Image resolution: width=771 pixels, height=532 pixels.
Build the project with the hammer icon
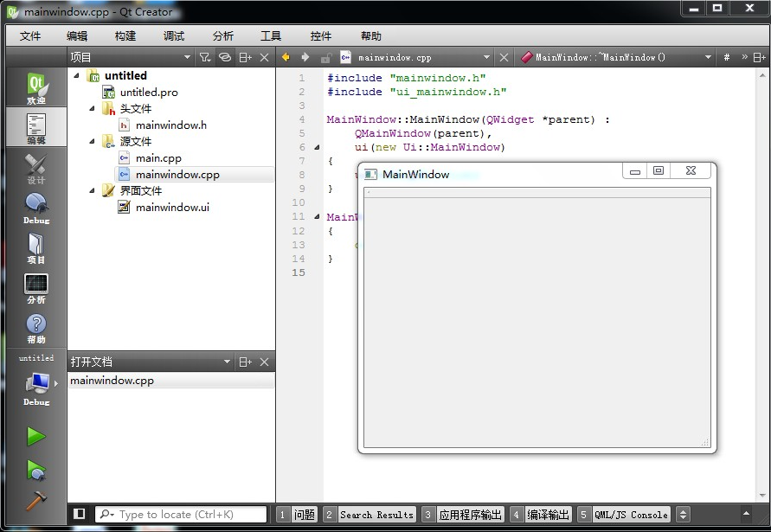tap(35, 501)
